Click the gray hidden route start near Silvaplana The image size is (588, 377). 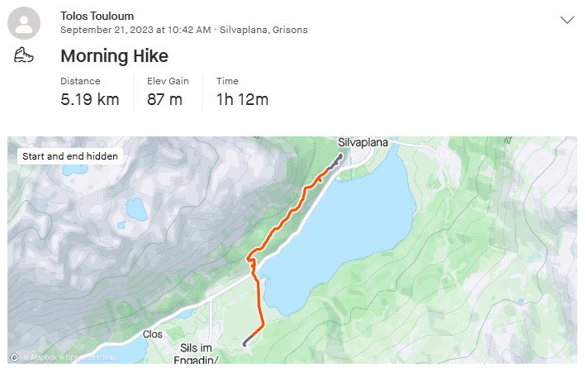tap(336, 162)
